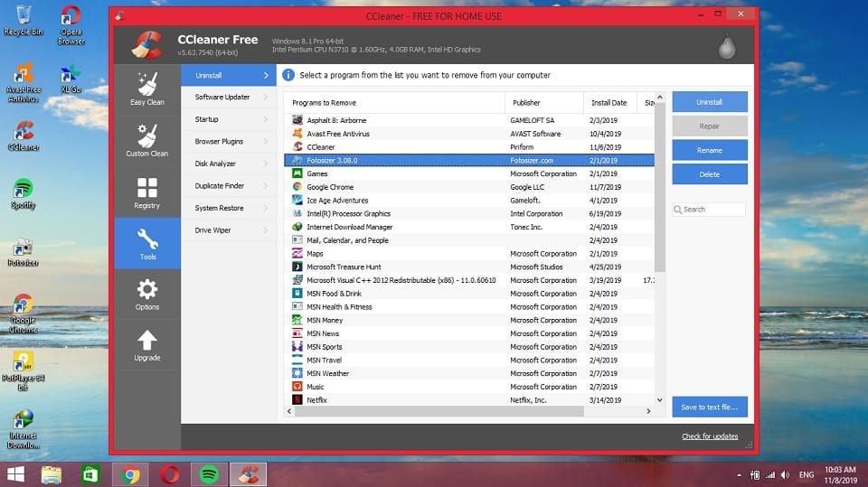Select the Tools wrench icon

pyautogui.click(x=147, y=239)
